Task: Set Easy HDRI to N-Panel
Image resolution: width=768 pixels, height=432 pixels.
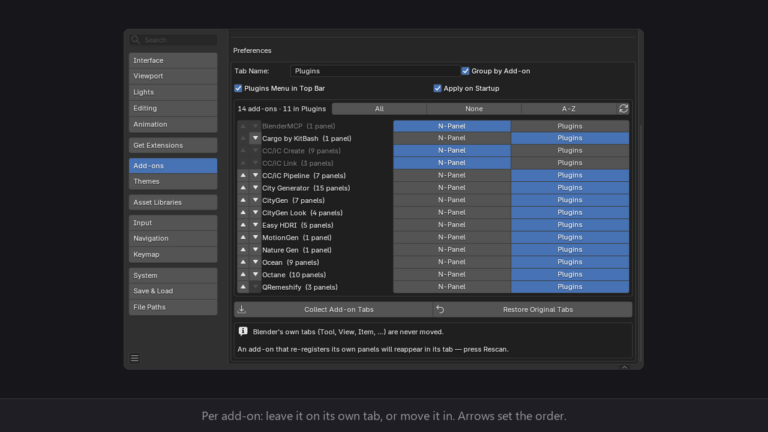Action: [452, 225]
